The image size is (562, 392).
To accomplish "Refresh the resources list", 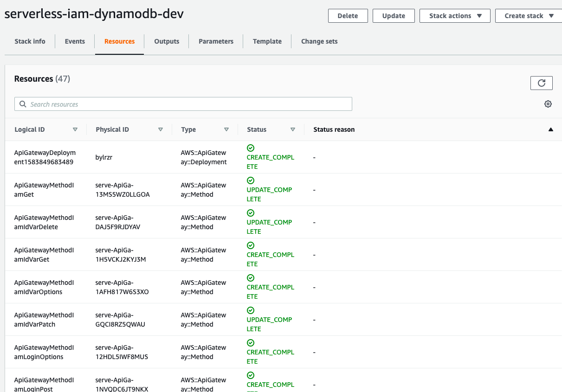I will (x=541, y=83).
